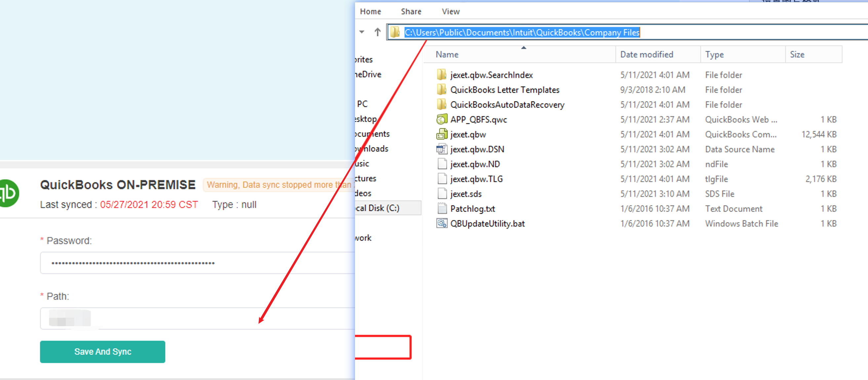
Task: Select the QBUpdateUtility.bat batch file icon
Action: click(441, 223)
